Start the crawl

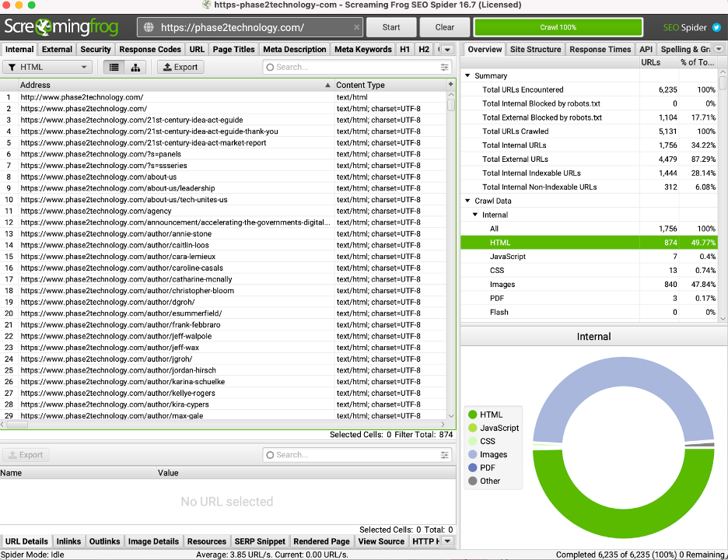391,27
